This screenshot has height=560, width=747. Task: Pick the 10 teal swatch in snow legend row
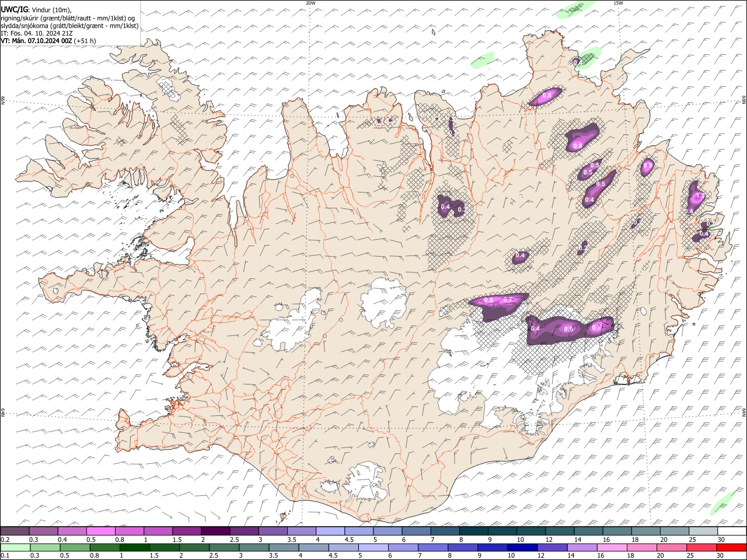coord(531,531)
